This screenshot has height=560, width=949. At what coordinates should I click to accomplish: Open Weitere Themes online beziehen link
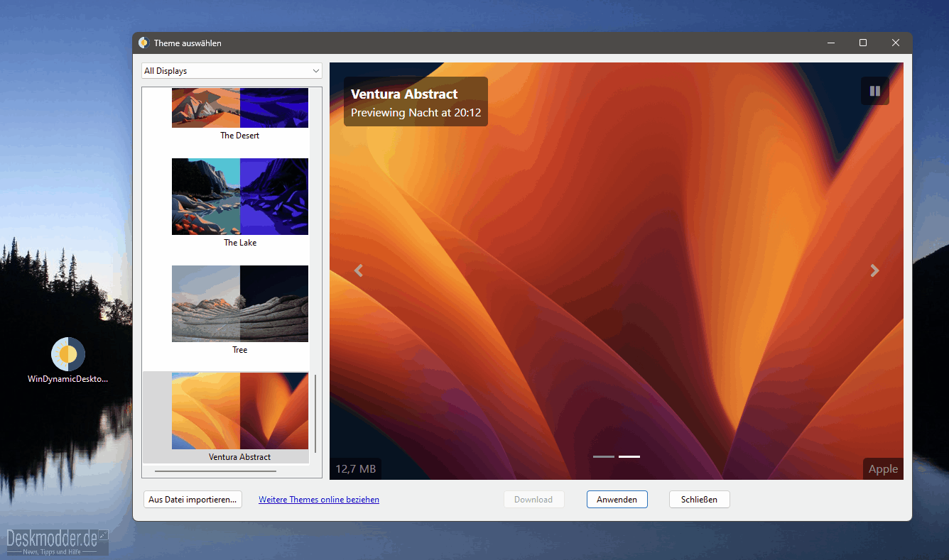click(x=319, y=500)
